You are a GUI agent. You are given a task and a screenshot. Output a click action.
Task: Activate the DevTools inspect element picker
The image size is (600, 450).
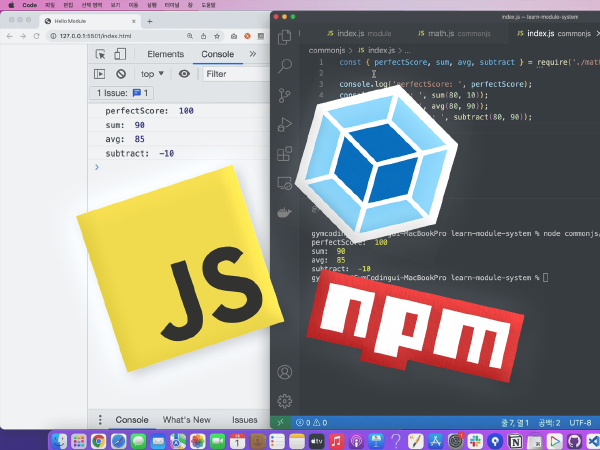[101, 54]
